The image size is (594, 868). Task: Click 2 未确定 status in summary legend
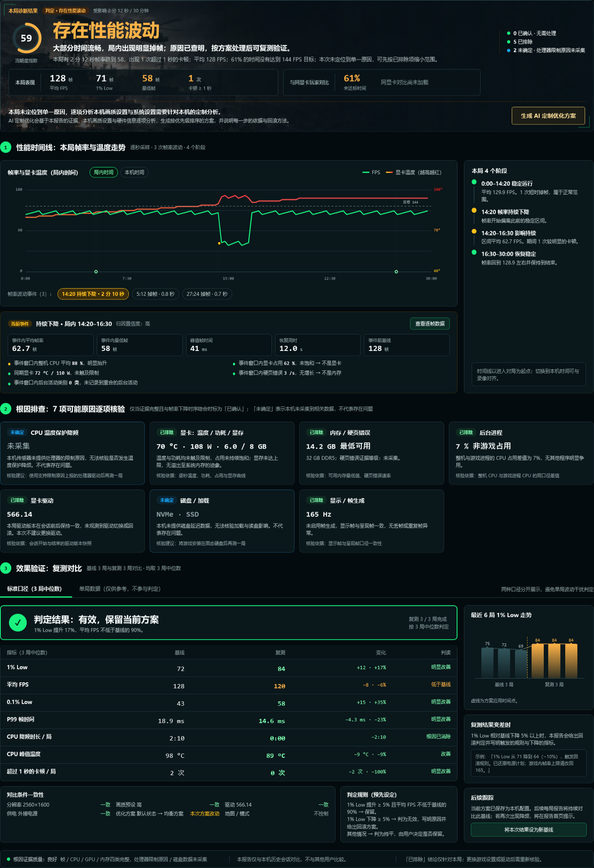coord(546,50)
